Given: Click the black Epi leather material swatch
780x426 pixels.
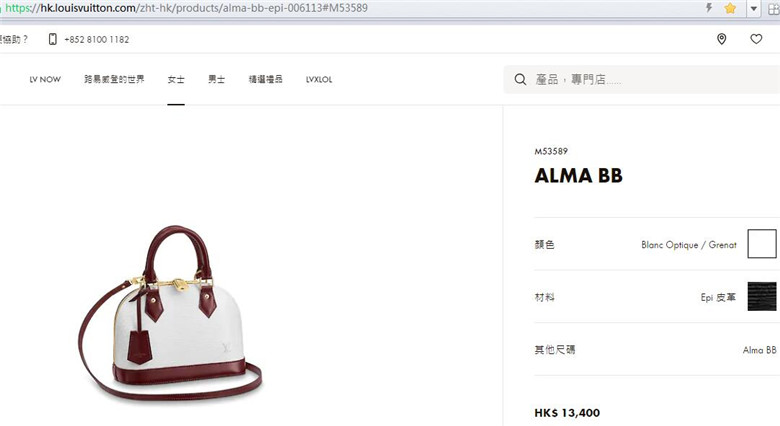Looking at the screenshot, I should (x=762, y=296).
